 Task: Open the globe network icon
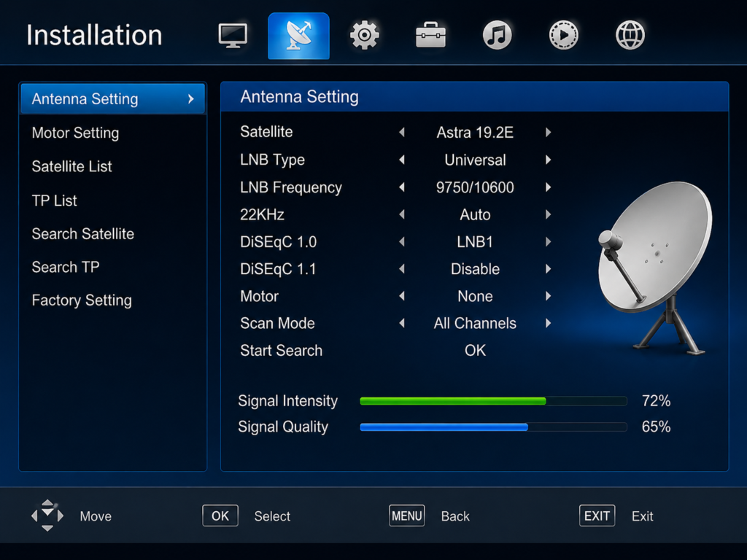coord(630,35)
